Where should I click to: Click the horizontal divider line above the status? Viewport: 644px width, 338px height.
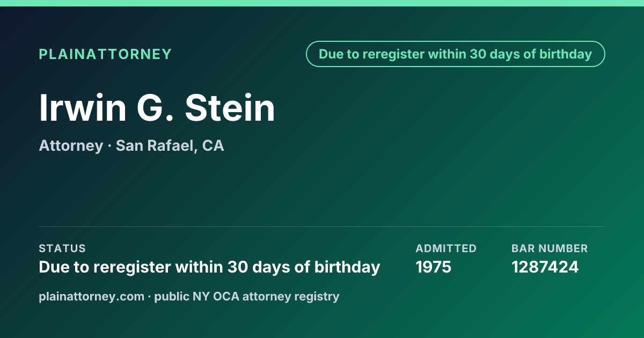click(x=322, y=227)
